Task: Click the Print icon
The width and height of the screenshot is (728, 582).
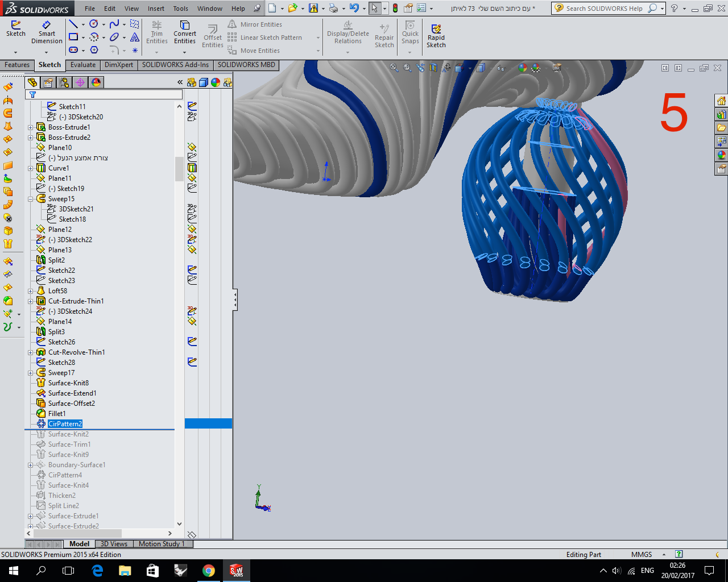Action: (333, 9)
